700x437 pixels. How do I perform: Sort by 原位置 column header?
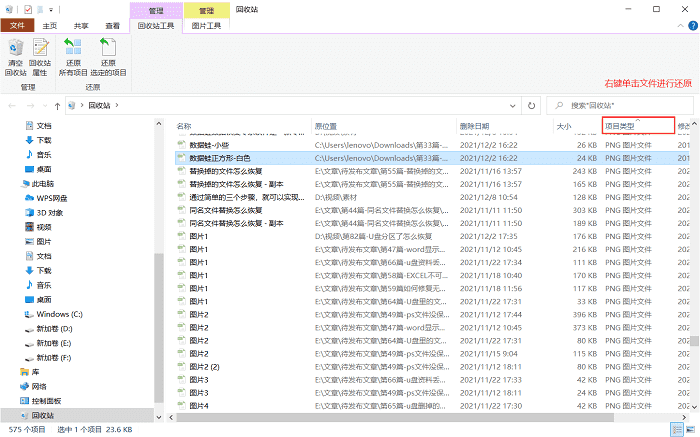325,126
